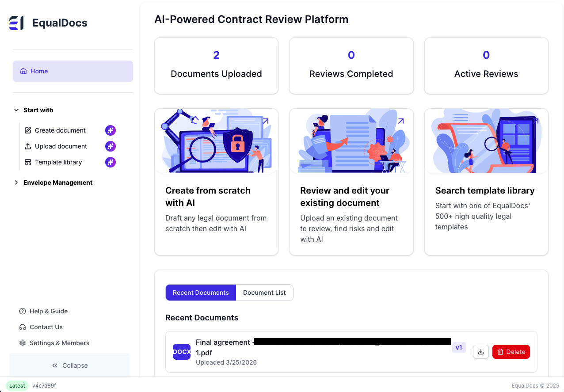This screenshot has width=564, height=392.
Task: Click the upload icon beside Upload document
Action: click(x=27, y=146)
